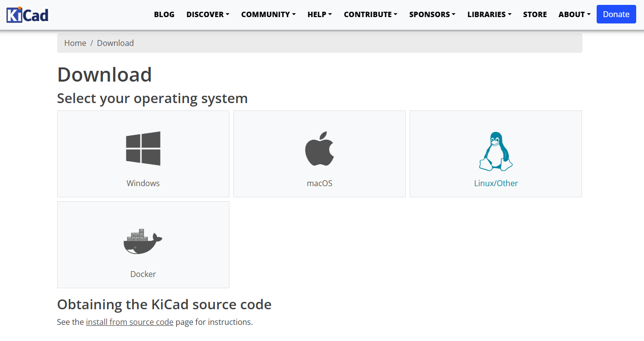This screenshot has width=644, height=341.
Task: Click the KiCad logo in header
Action: click(27, 15)
